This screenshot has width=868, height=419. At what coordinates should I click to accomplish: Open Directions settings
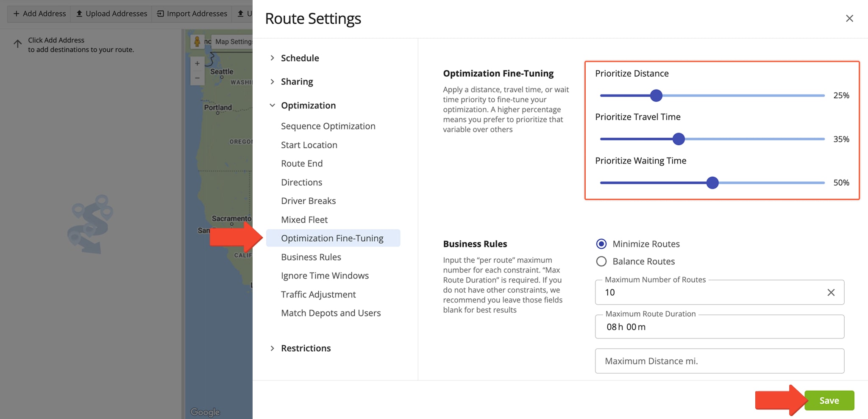click(x=301, y=182)
